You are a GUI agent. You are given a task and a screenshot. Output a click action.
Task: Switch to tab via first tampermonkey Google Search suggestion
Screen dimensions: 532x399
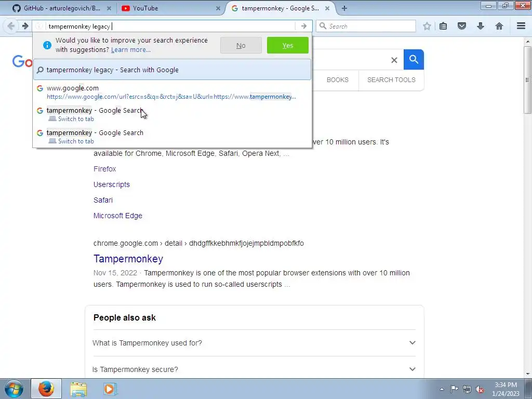[x=172, y=114]
